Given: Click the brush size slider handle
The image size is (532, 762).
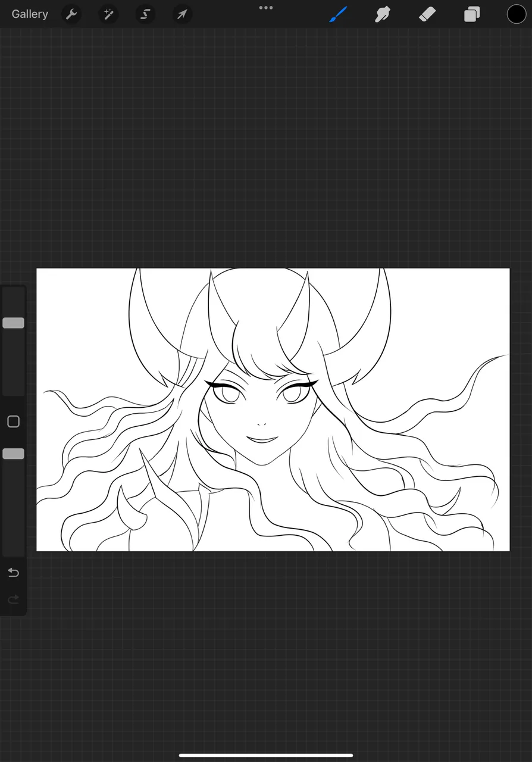Looking at the screenshot, I should coord(13,323).
